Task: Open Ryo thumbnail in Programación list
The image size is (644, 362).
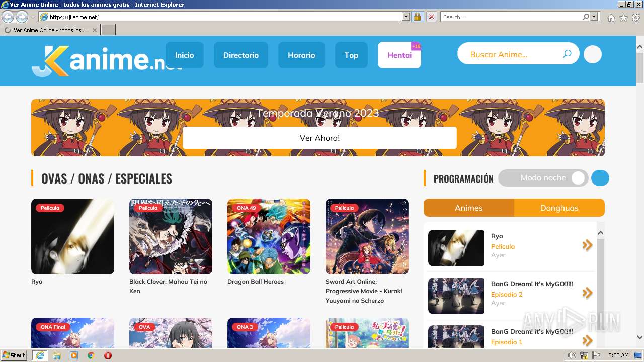Action: (x=456, y=248)
